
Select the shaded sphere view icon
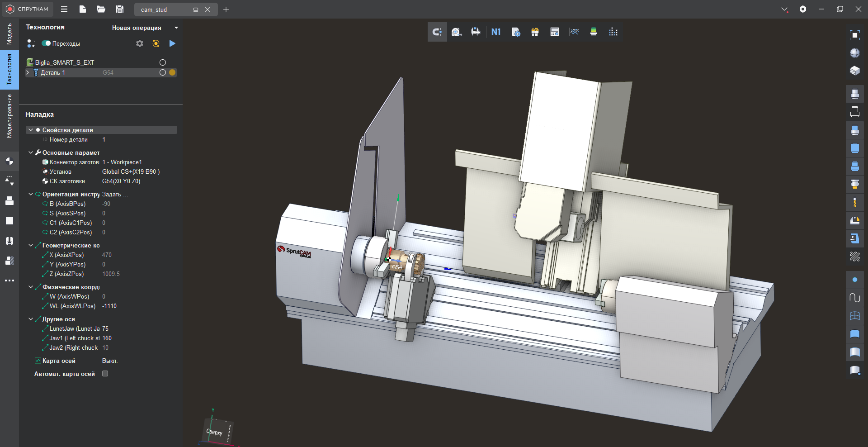pos(854,53)
